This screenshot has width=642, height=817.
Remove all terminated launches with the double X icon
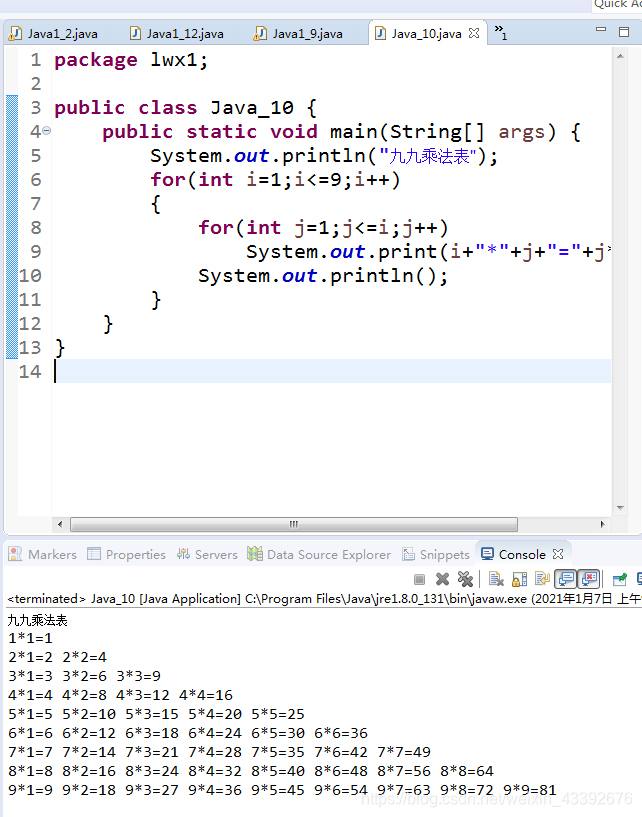tap(465, 579)
